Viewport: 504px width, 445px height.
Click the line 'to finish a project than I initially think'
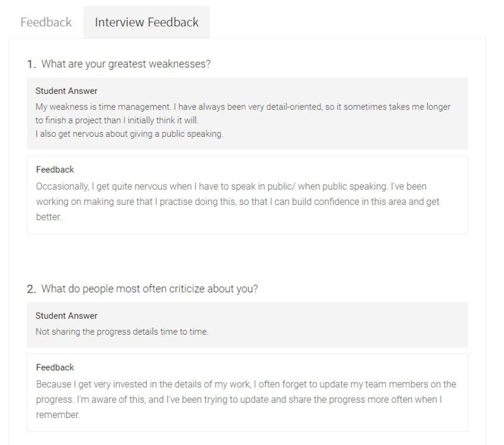coord(117,120)
